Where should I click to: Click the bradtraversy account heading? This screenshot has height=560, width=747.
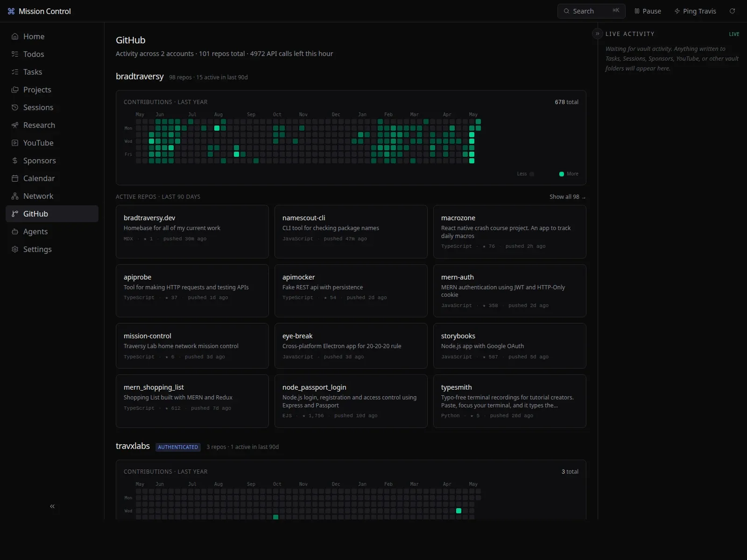140,77
